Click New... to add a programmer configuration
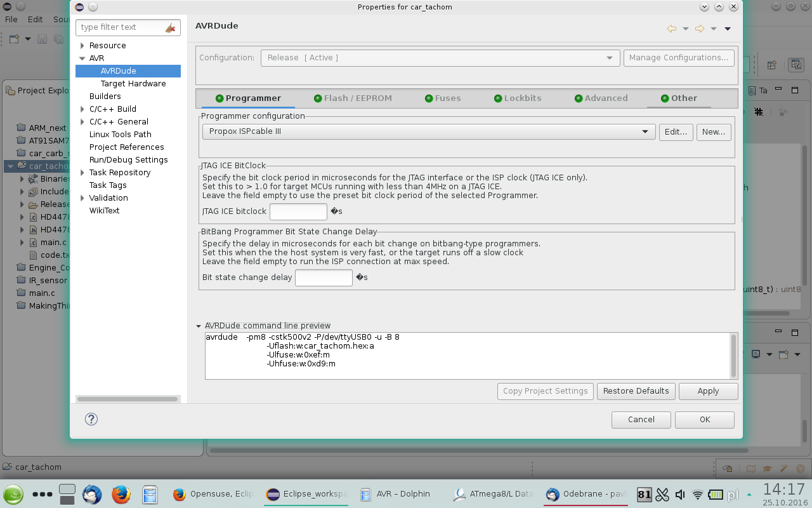812x508 pixels. pos(714,132)
